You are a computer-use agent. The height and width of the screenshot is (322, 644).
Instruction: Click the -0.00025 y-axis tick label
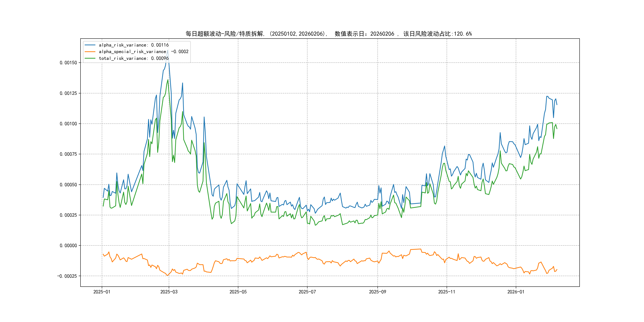point(67,276)
